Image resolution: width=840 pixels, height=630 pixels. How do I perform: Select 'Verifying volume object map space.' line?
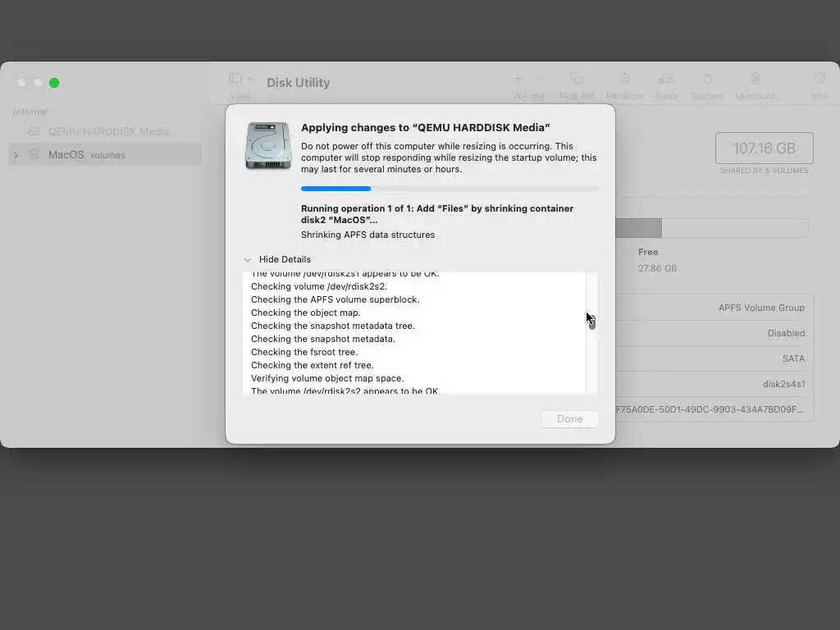327,378
